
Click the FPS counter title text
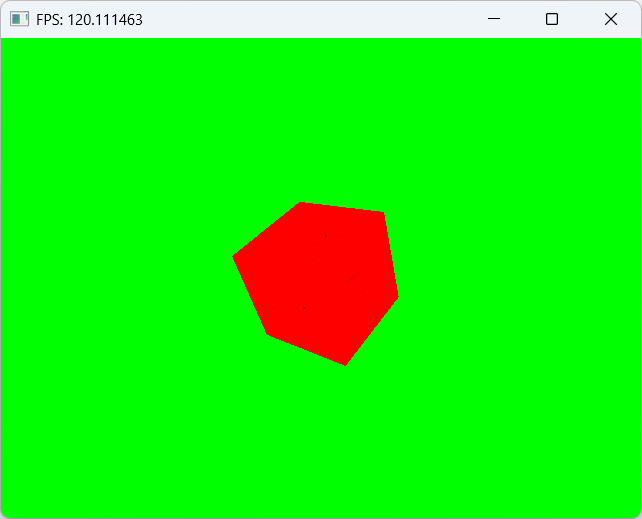[x=89, y=19]
